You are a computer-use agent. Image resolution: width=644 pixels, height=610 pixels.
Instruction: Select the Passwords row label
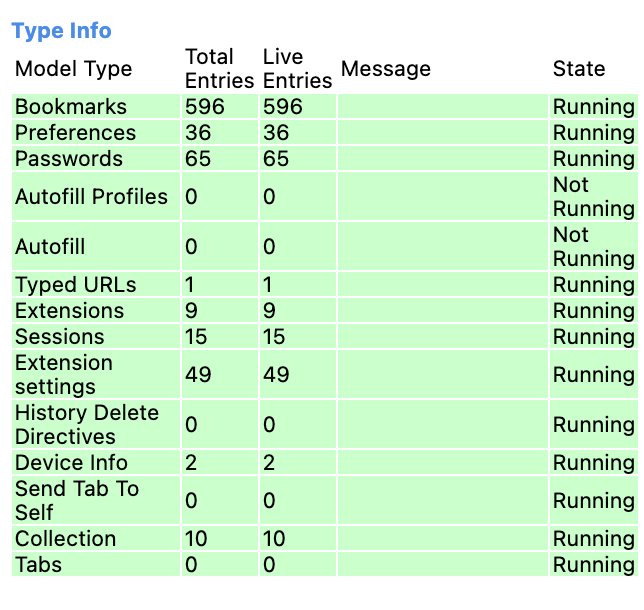click(69, 159)
